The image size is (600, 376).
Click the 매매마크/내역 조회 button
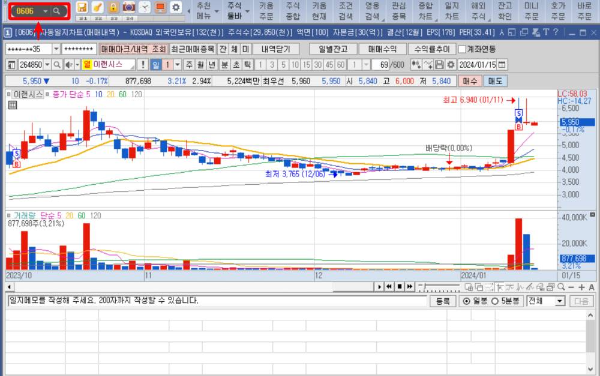pyautogui.click(x=133, y=49)
